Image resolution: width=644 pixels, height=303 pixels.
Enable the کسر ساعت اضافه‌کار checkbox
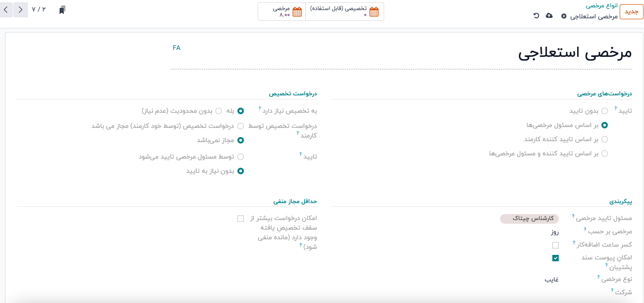pos(556,245)
